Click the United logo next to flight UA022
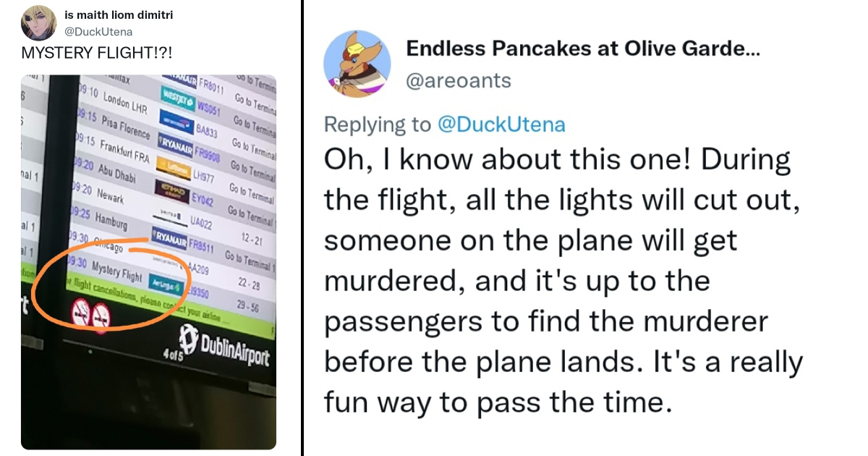The width and height of the screenshot is (868, 456). tap(170, 214)
